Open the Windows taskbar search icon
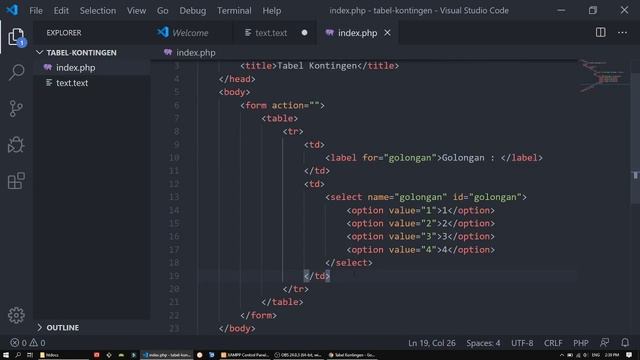The height and width of the screenshot is (360, 640). pyautogui.click(x=18, y=355)
